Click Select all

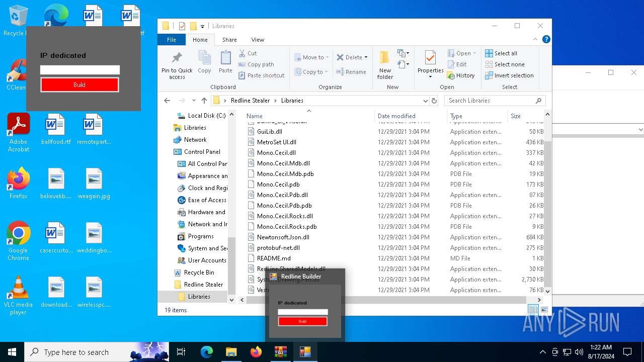click(x=501, y=53)
